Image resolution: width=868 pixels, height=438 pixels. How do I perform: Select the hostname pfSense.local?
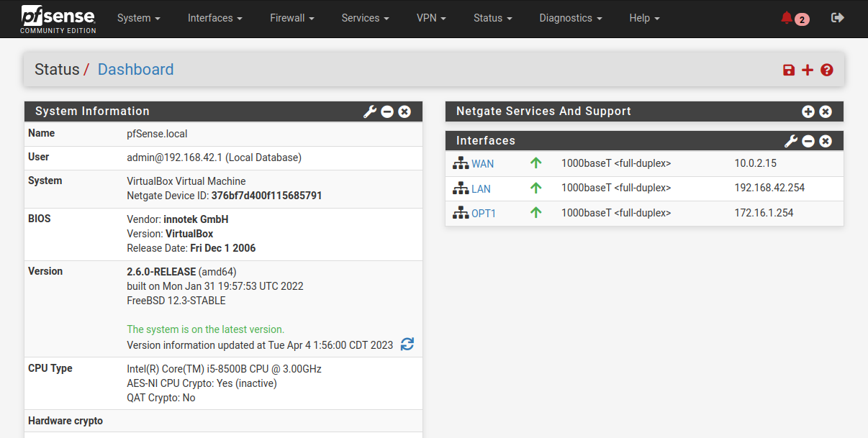tap(157, 134)
